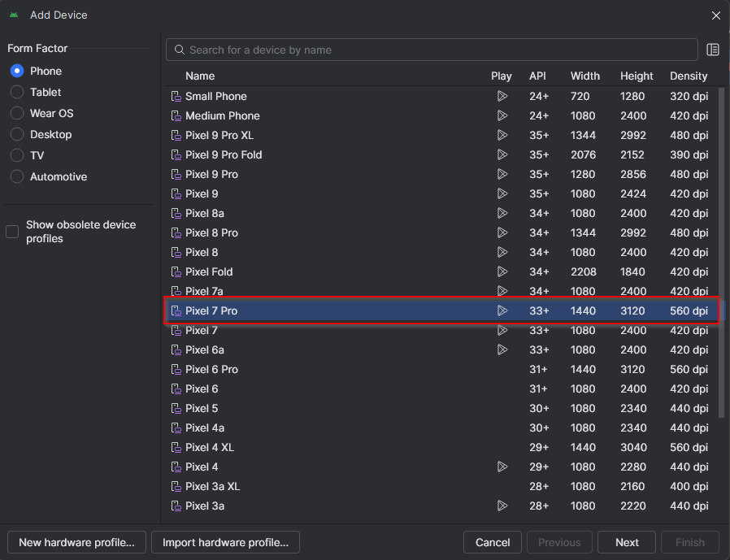This screenshot has width=730, height=560.
Task: Select Pixel 9 Pro XL device name
Action: (219, 136)
